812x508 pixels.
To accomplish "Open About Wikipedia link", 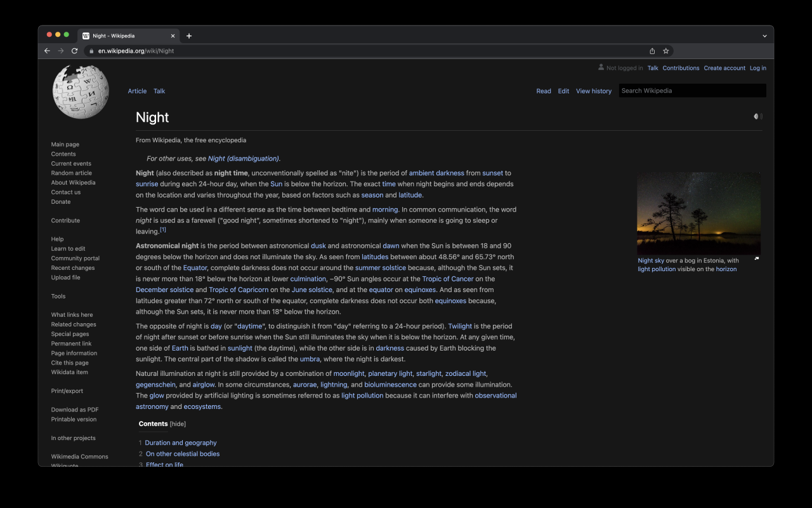I will click(73, 182).
